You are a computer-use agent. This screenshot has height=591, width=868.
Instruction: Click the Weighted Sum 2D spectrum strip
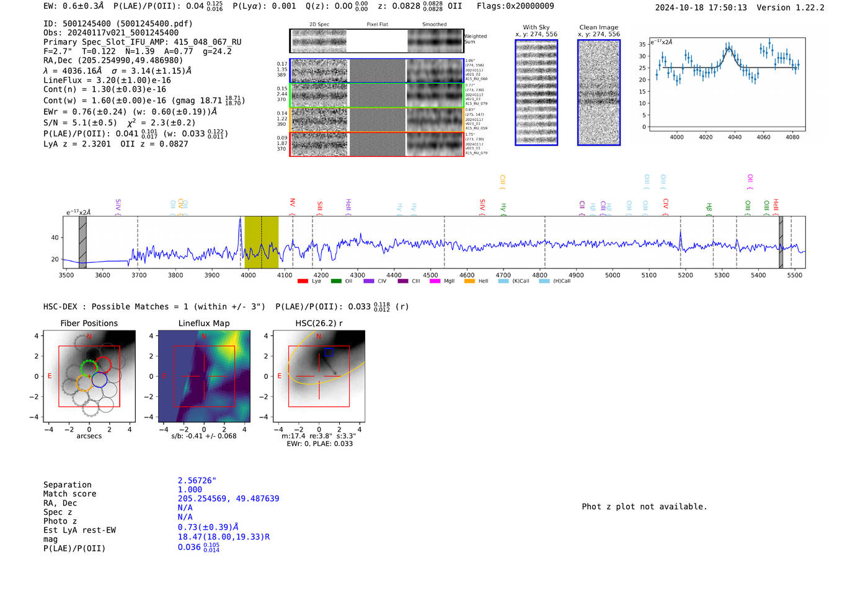point(376,41)
